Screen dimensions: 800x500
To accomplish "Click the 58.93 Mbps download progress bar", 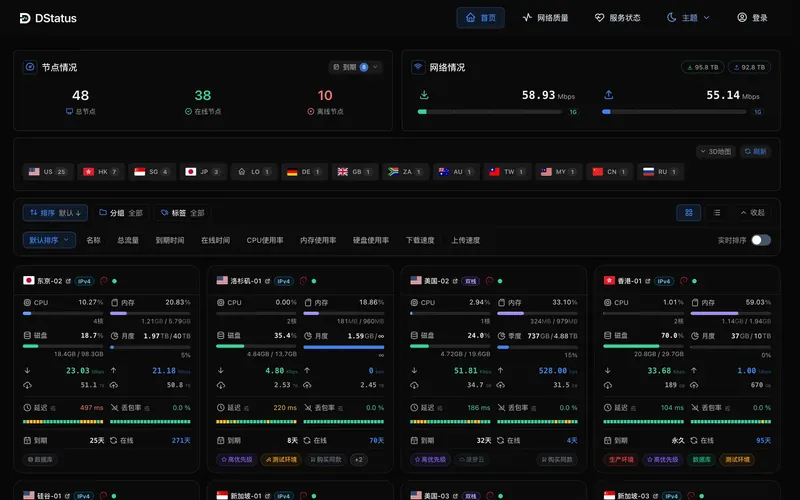I will click(x=490, y=112).
